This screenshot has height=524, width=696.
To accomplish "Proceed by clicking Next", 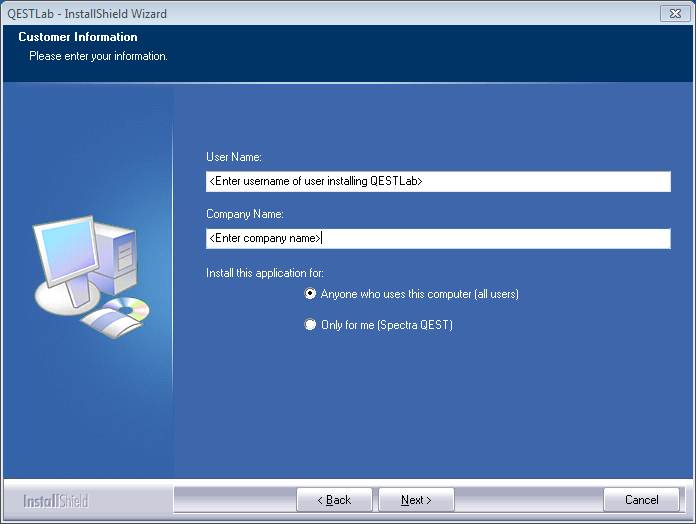I will pyautogui.click(x=416, y=500).
